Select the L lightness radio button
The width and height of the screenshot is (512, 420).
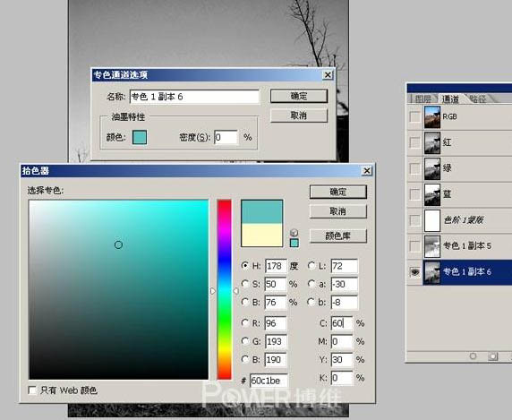point(311,265)
